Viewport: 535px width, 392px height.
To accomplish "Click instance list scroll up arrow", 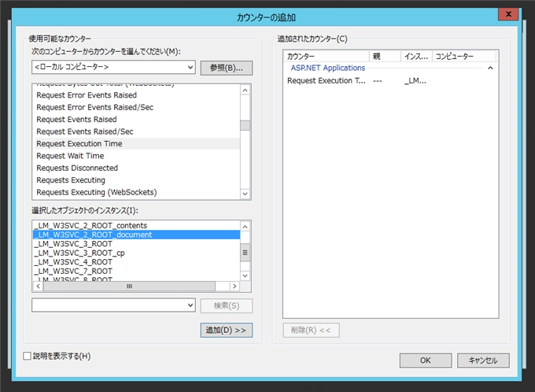I will tap(245, 227).
